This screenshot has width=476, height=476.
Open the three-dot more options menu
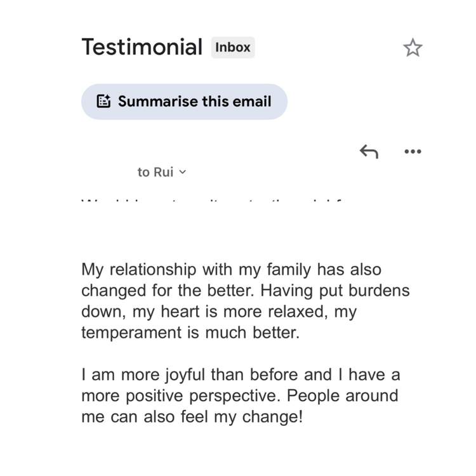coord(413,151)
